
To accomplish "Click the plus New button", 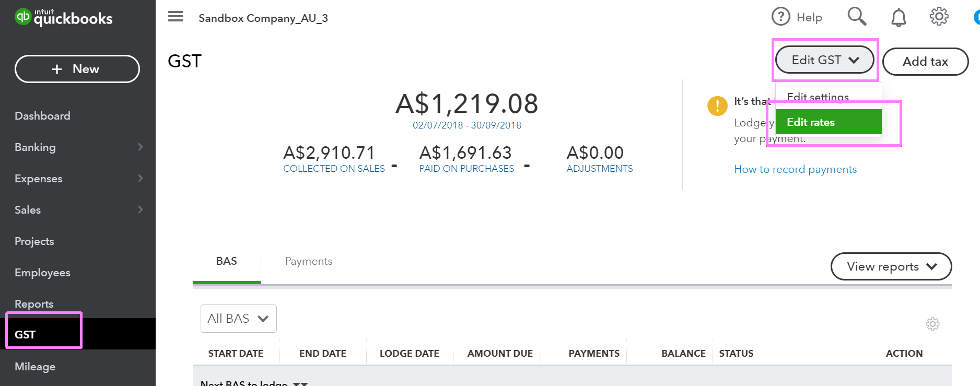I will pos(77,69).
